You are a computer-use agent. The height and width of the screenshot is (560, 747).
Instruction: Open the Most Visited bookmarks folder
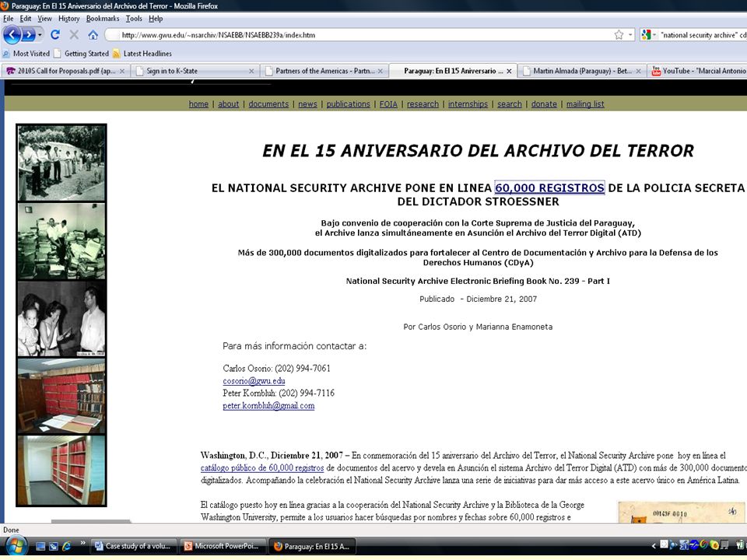pos(26,54)
